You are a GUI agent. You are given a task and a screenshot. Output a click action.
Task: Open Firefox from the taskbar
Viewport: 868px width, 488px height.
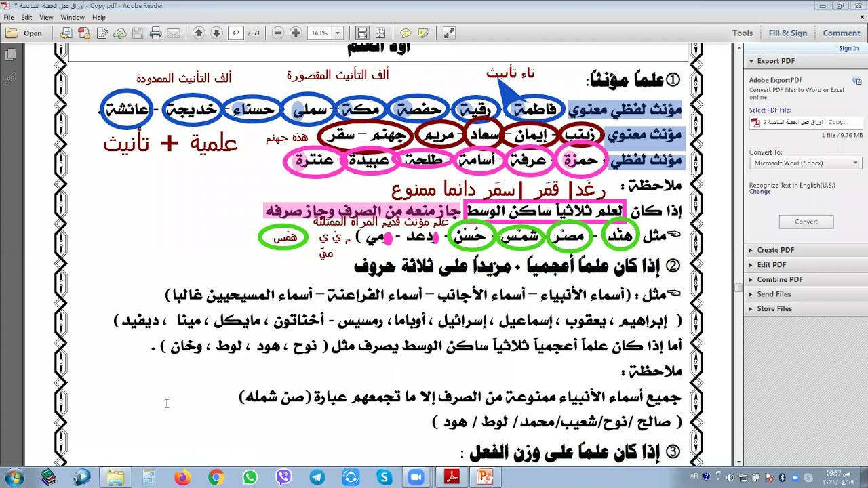coord(182,478)
